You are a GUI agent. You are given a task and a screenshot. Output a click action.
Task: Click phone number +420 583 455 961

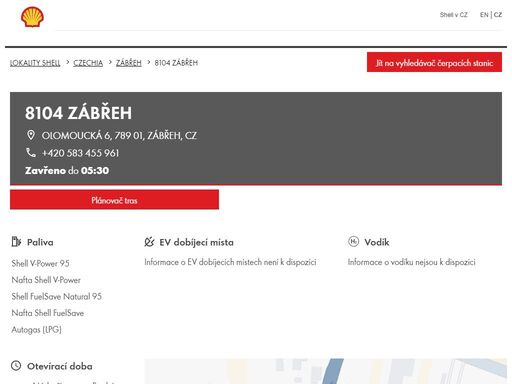click(x=80, y=153)
